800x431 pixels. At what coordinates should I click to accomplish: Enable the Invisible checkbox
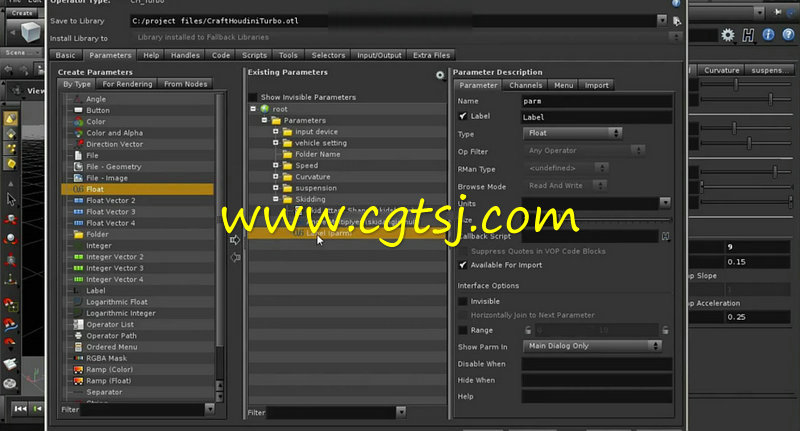tap(463, 301)
